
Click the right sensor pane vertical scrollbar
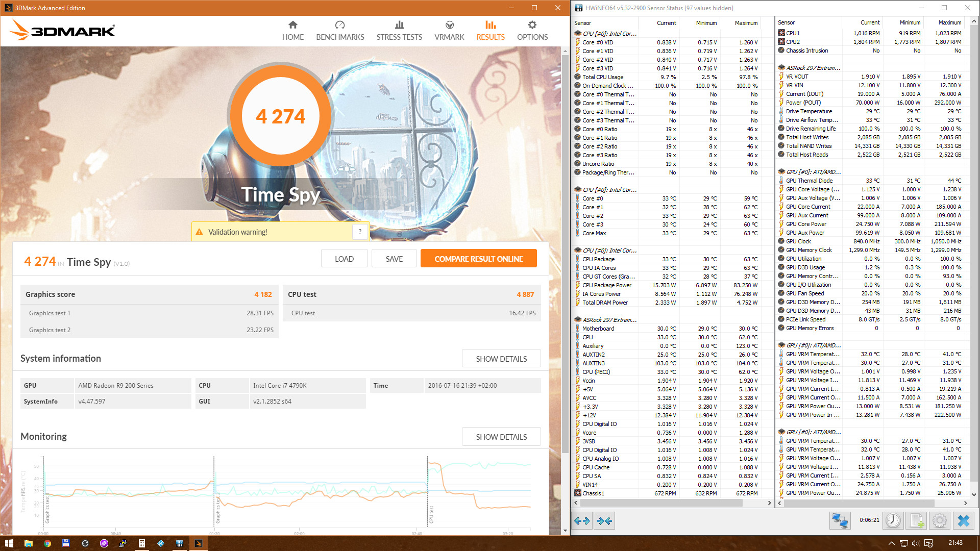pyautogui.click(x=974, y=253)
